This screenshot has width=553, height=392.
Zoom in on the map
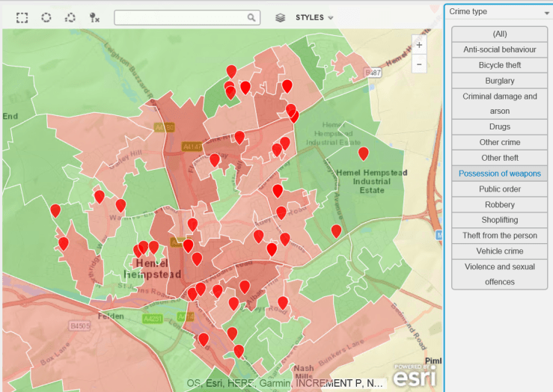(x=419, y=46)
